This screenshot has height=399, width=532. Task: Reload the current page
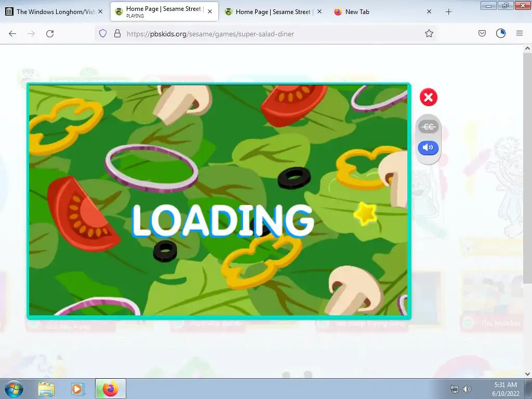tap(50, 34)
